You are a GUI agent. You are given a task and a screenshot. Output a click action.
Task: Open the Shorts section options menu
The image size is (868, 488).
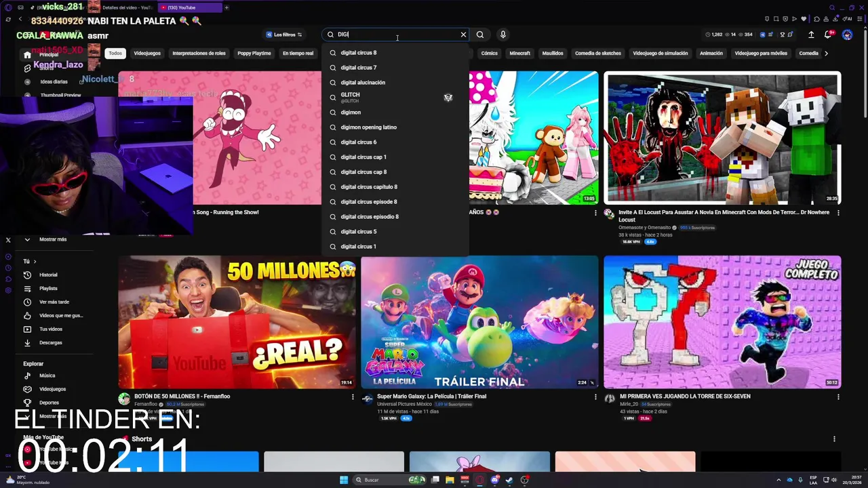point(834,439)
